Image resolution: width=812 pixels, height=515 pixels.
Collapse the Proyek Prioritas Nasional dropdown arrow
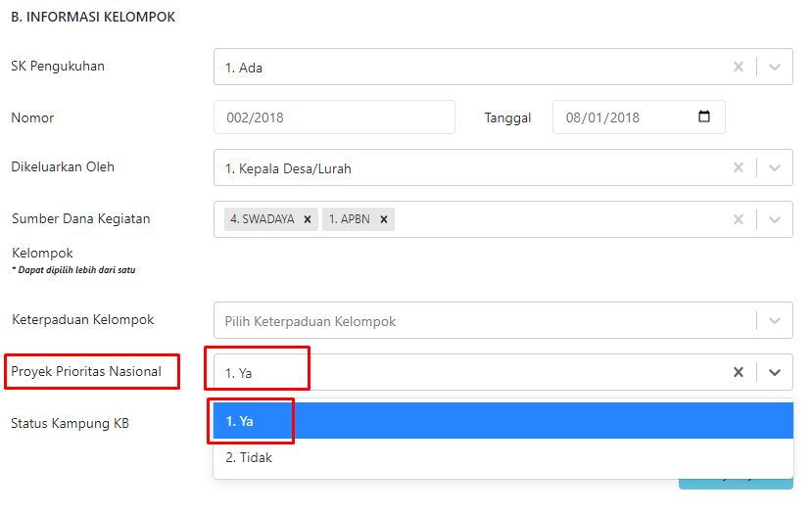(775, 372)
